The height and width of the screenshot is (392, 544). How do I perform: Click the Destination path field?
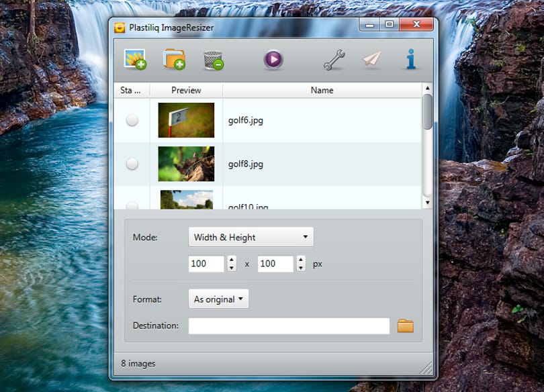(x=289, y=326)
